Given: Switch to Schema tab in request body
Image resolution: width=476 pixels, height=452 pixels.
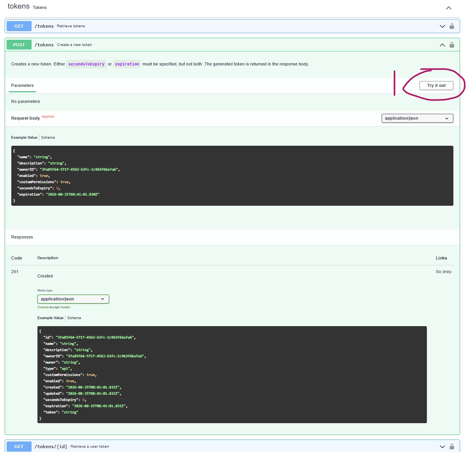Looking at the screenshot, I should (x=48, y=138).
